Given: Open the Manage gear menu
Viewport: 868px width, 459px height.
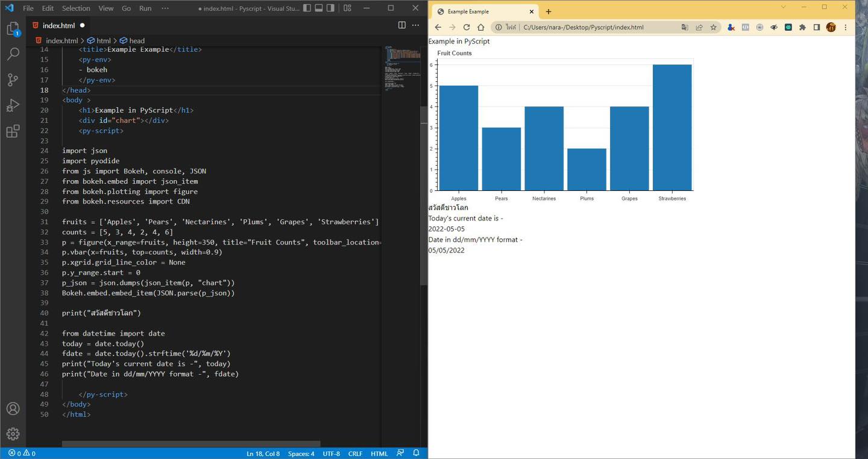Looking at the screenshot, I should point(13,434).
